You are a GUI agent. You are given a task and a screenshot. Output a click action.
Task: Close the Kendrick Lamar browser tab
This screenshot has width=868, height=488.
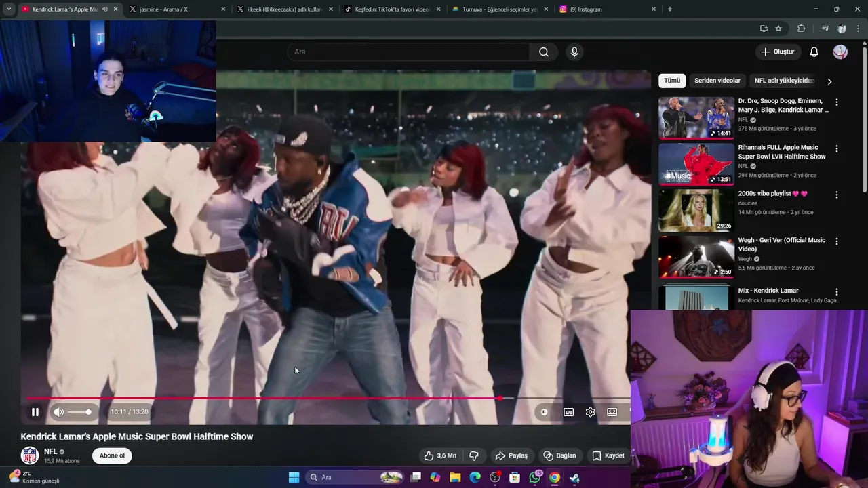[x=116, y=9]
